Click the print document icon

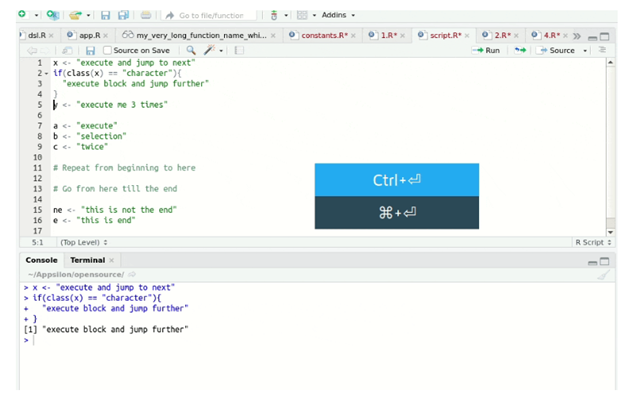click(x=146, y=15)
